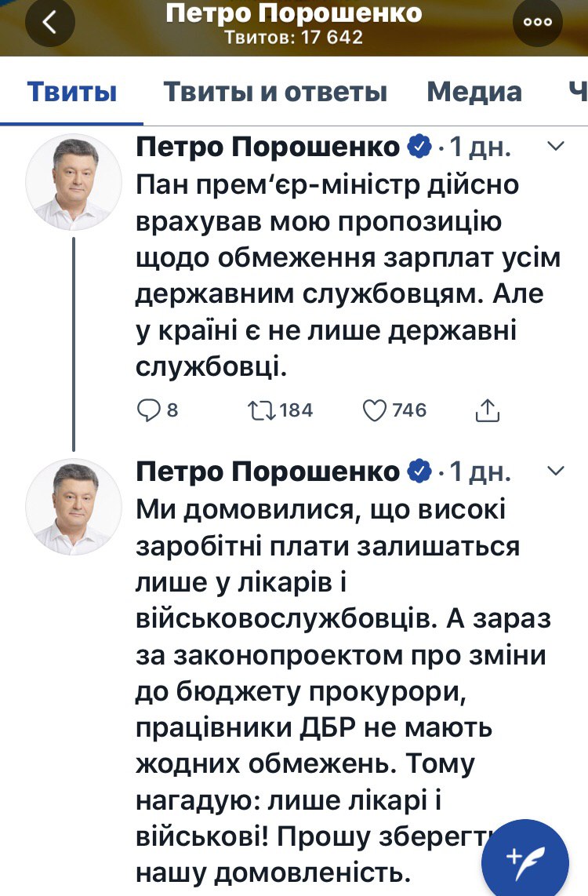The width and height of the screenshot is (588, 896).
Task: Tap the back arrow in the header
Action: 50,24
